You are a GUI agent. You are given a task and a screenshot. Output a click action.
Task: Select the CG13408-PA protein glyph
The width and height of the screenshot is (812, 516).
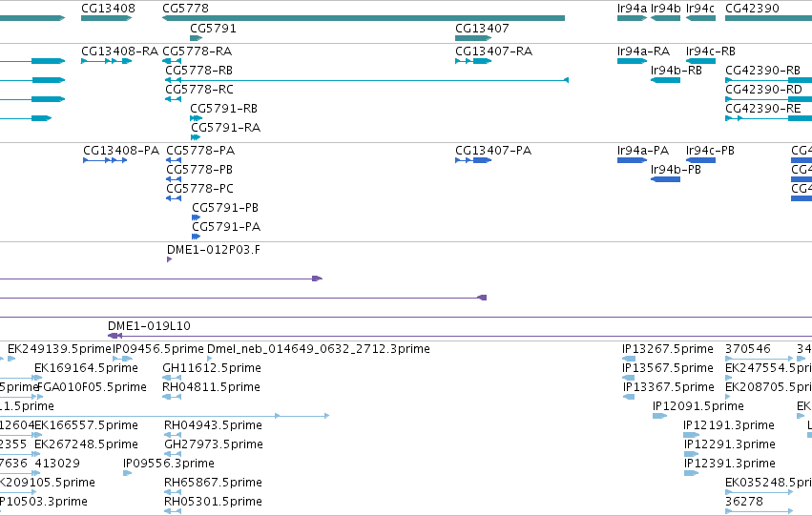(105, 160)
